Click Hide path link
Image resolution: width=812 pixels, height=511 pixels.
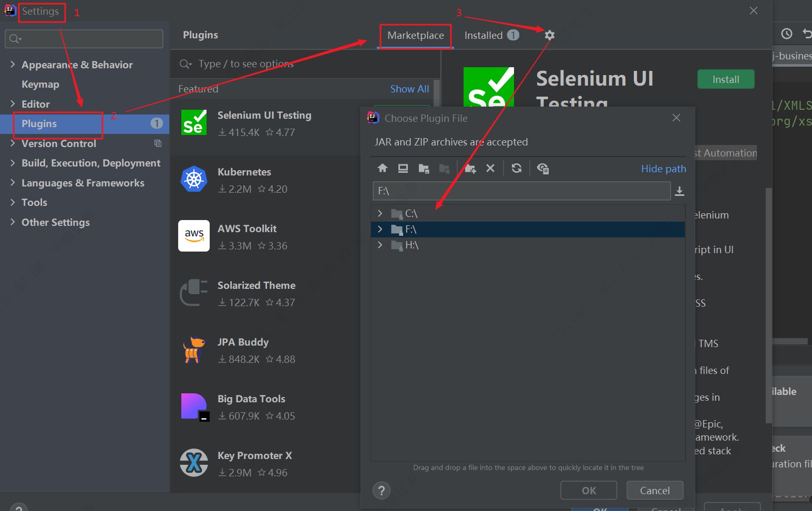coord(663,169)
